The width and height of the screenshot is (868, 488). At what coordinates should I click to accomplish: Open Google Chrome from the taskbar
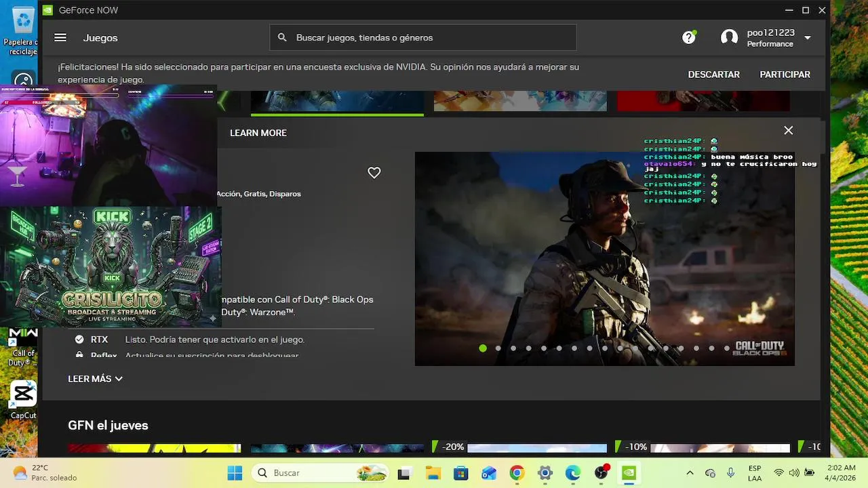[517, 473]
